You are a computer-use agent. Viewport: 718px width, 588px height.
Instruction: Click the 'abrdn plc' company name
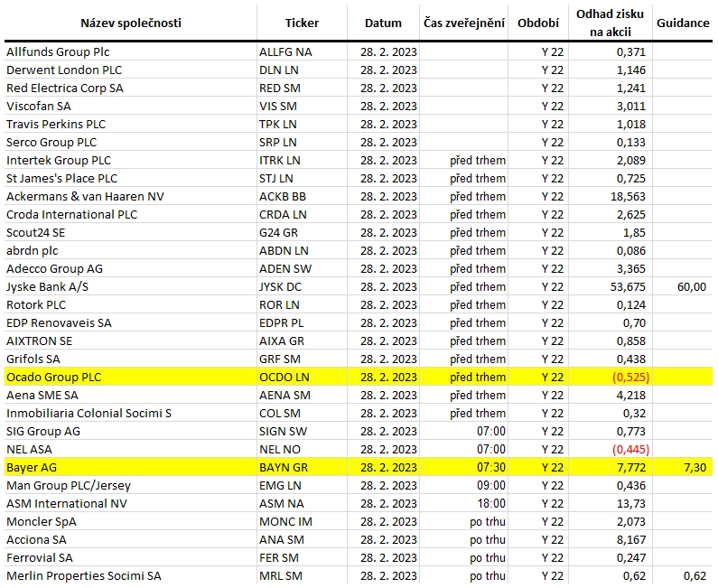[x=32, y=251]
